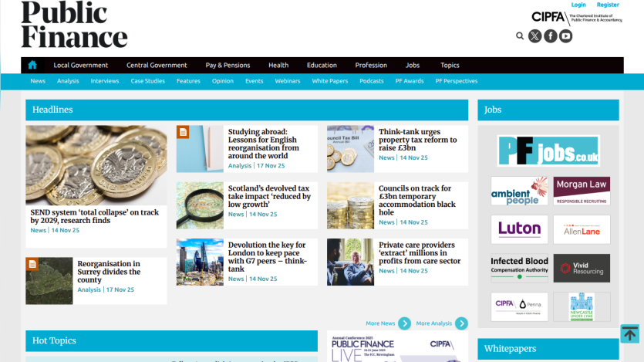The height and width of the screenshot is (362, 644).
Task: Click the More News link
Action: point(380,323)
